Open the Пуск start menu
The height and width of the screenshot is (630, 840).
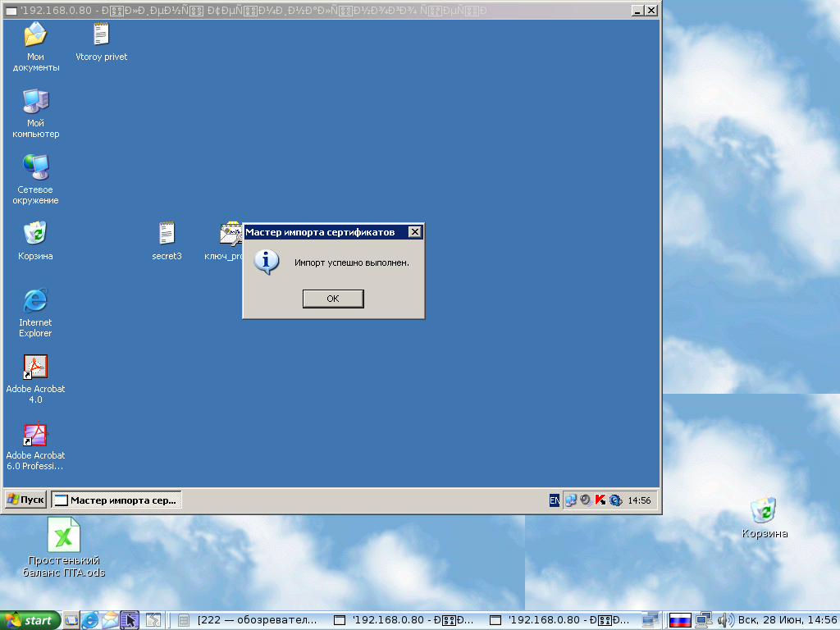pos(25,500)
